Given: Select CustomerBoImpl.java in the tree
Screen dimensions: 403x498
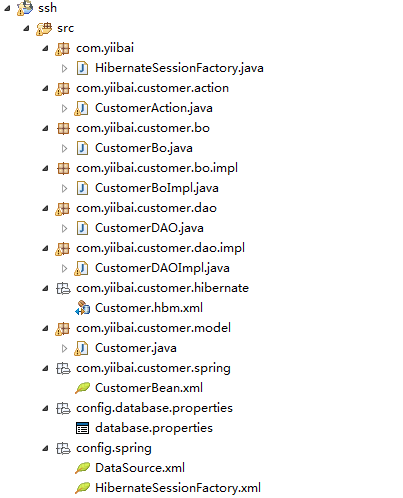Looking at the screenshot, I should tap(157, 188).
